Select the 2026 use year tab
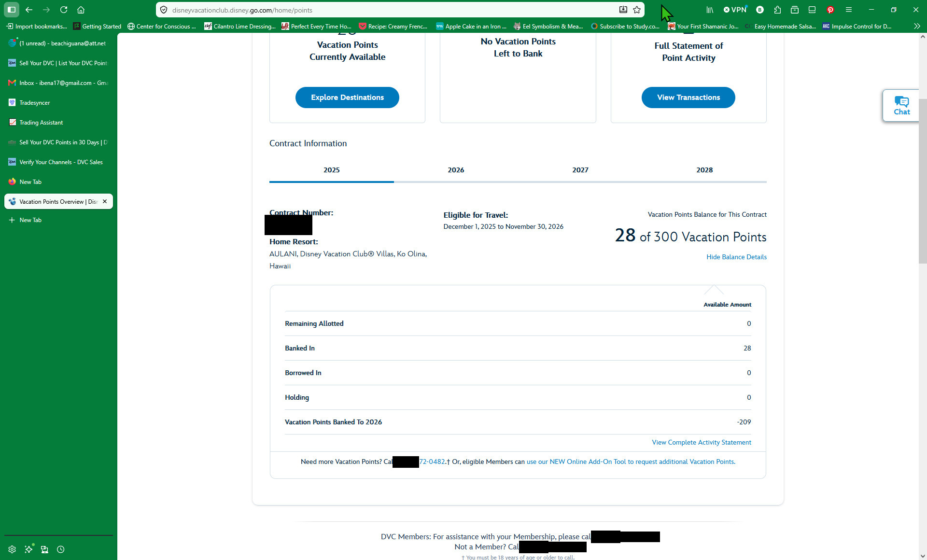927x560 pixels. click(456, 170)
